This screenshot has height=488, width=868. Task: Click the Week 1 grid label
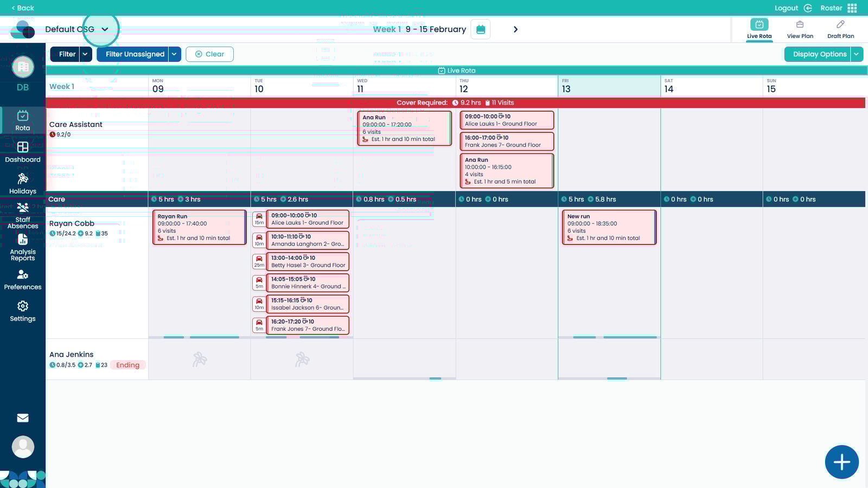(62, 87)
